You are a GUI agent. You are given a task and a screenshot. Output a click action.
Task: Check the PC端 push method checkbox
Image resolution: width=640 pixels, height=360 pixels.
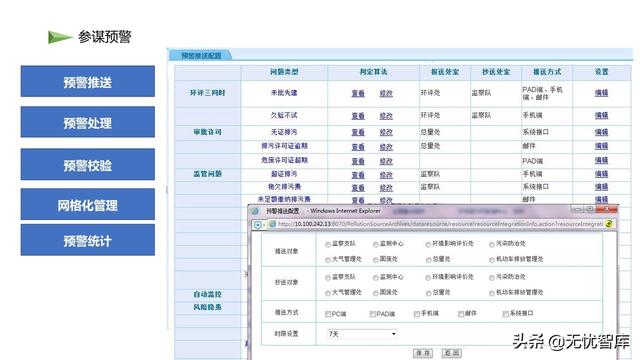(x=328, y=314)
